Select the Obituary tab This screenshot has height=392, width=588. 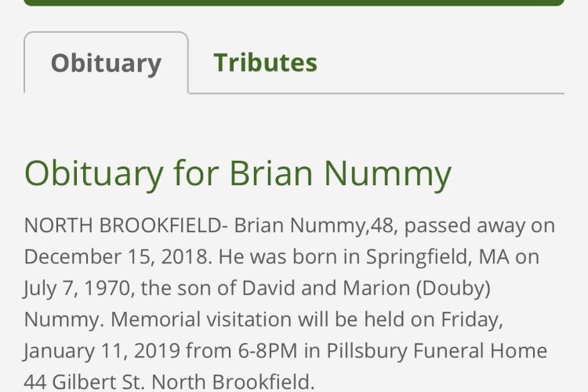106,63
